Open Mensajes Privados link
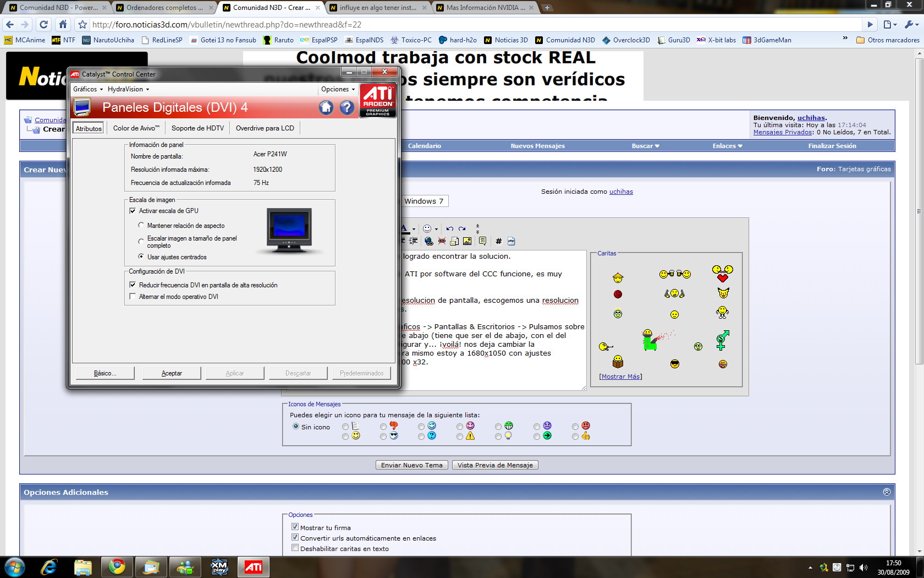The image size is (924, 578). 783,132
